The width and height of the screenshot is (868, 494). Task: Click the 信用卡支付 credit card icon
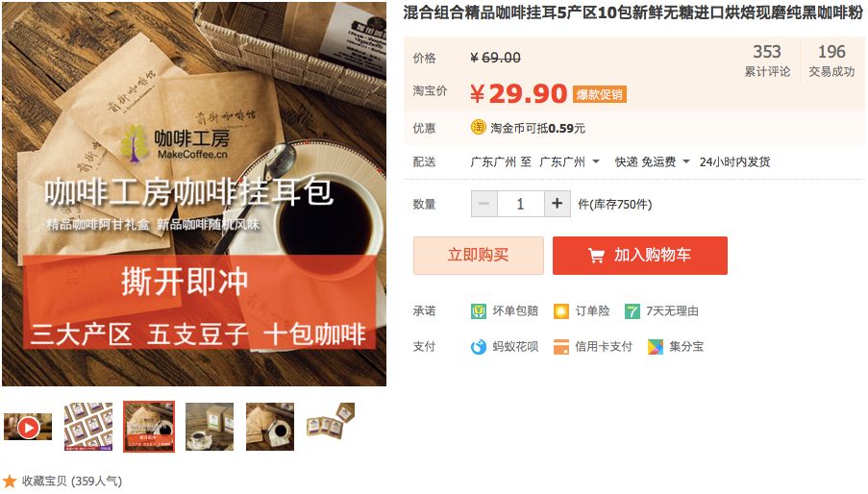click(x=560, y=346)
